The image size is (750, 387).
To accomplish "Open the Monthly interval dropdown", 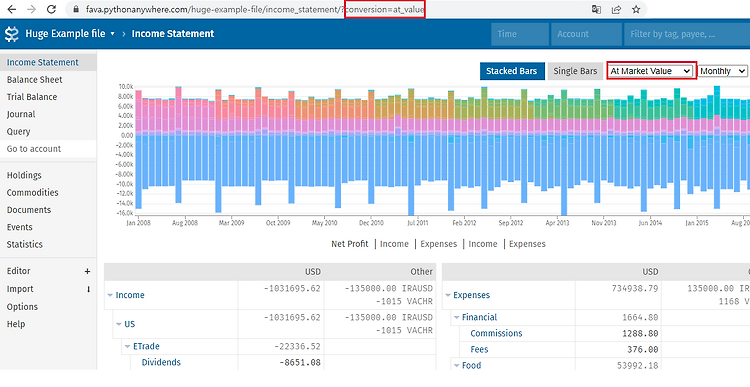I will pos(722,71).
